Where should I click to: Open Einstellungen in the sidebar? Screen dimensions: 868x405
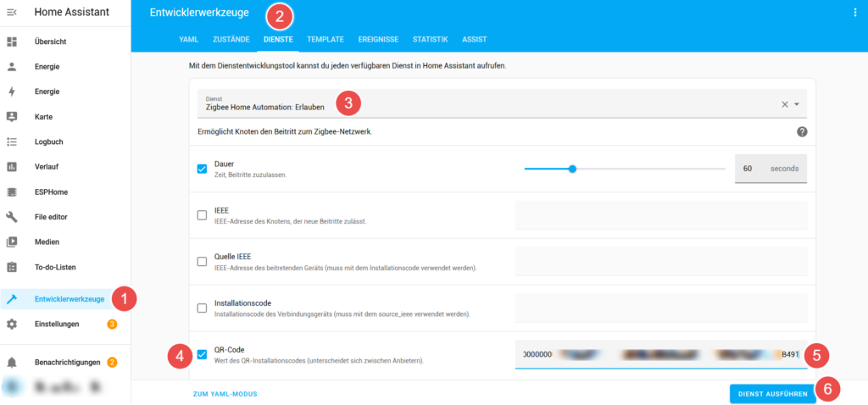pyautogui.click(x=57, y=325)
